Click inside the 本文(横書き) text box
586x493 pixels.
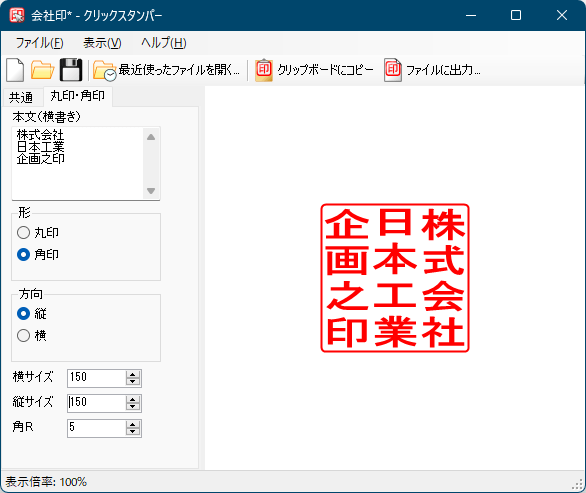point(78,163)
